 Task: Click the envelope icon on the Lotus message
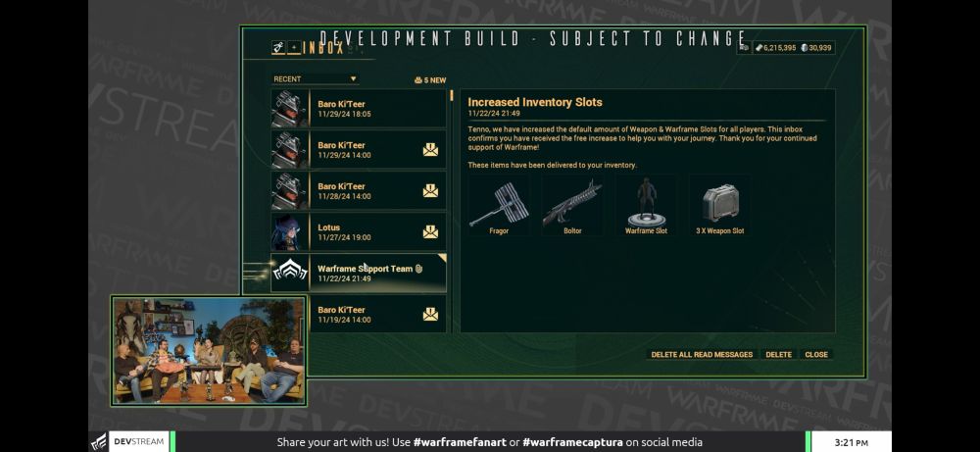click(430, 232)
